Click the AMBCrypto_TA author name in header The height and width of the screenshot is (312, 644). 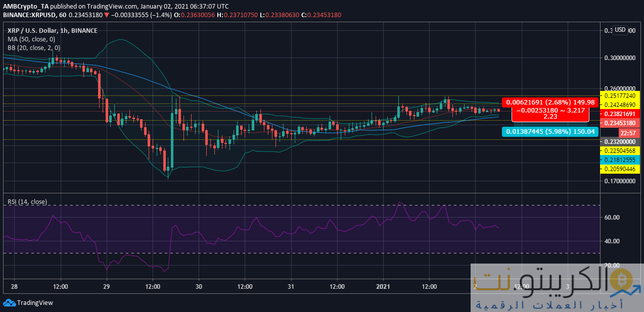27,6
